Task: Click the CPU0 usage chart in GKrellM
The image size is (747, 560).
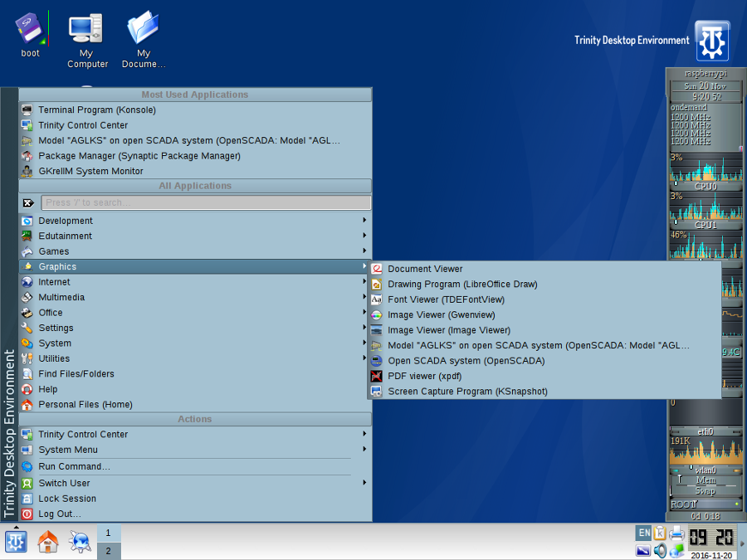Action: 705,170
